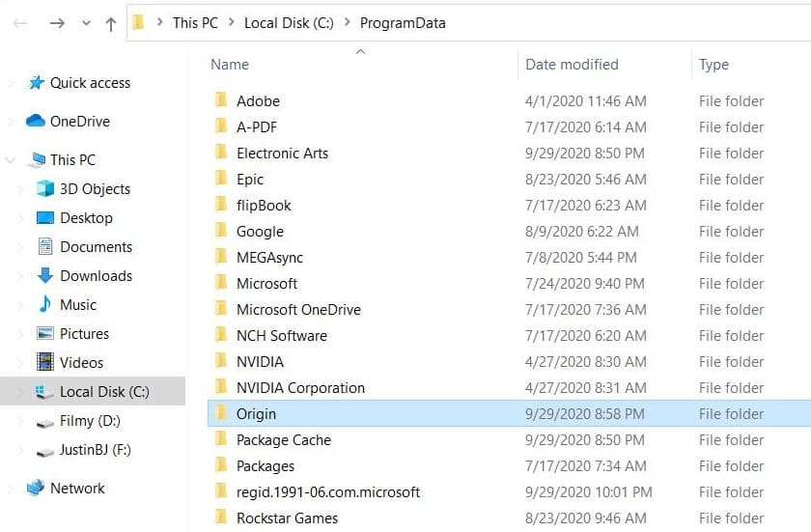The image size is (811, 532).
Task: Sort by the Type column header
Action: click(713, 65)
